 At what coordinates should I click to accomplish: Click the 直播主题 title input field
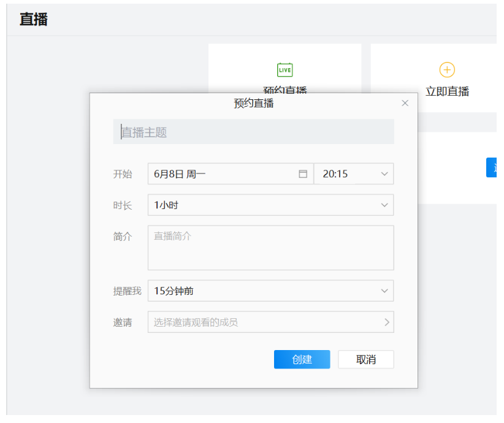click(x=253, y=132)
